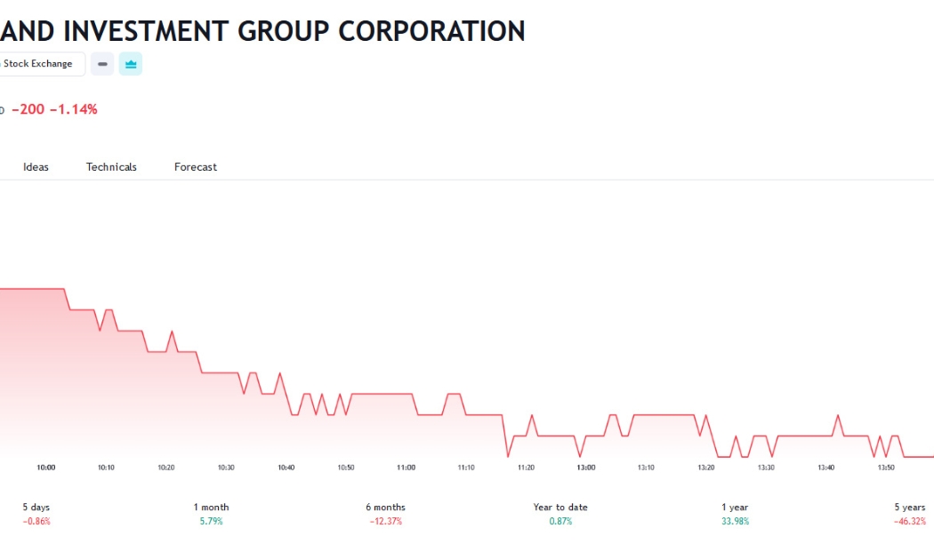
Task: Click the -12.37% six-month change value
Action: [385, 521]
